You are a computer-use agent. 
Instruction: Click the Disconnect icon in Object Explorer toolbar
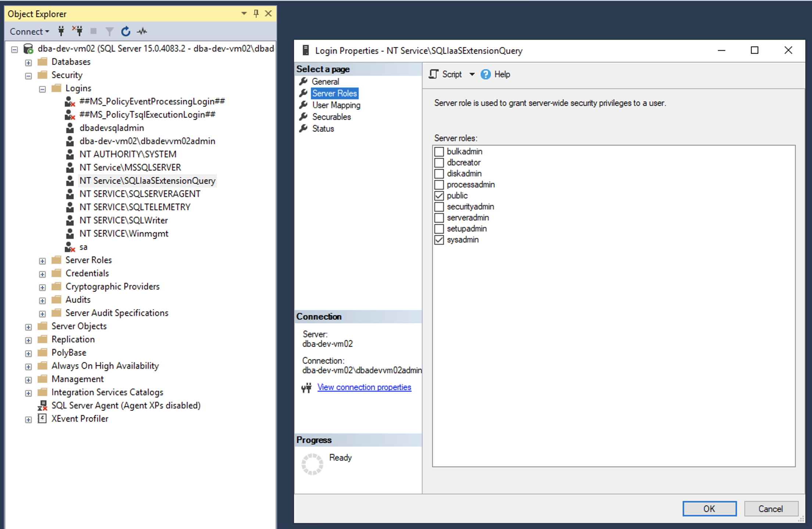77,31
